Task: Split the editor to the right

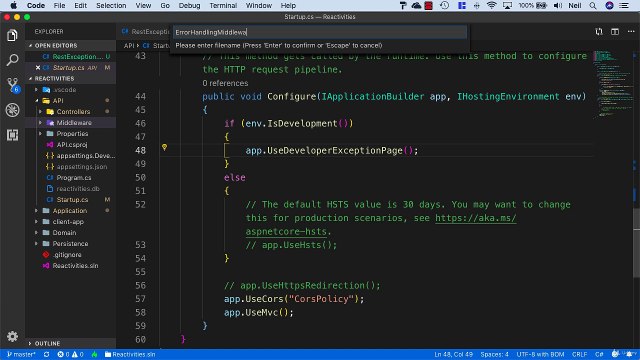Action: (615, 31)
